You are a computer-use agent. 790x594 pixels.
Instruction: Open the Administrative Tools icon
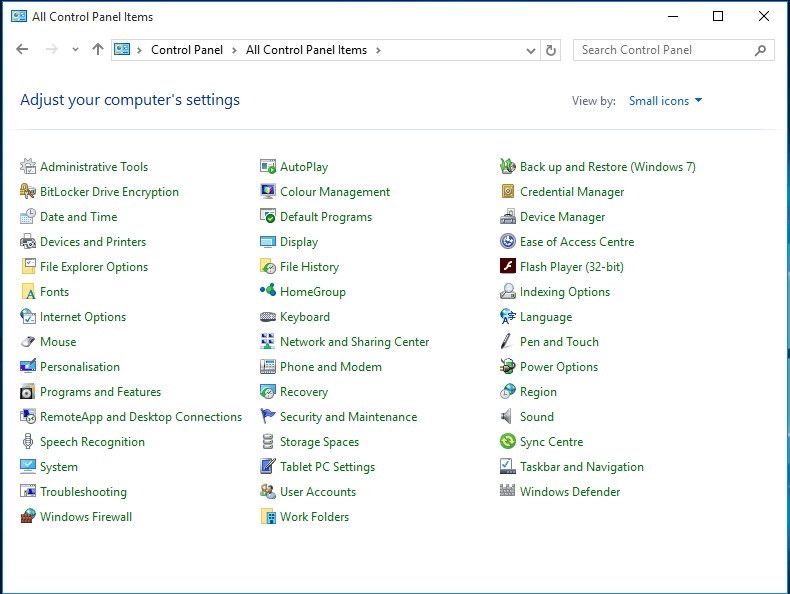point(28,166)
